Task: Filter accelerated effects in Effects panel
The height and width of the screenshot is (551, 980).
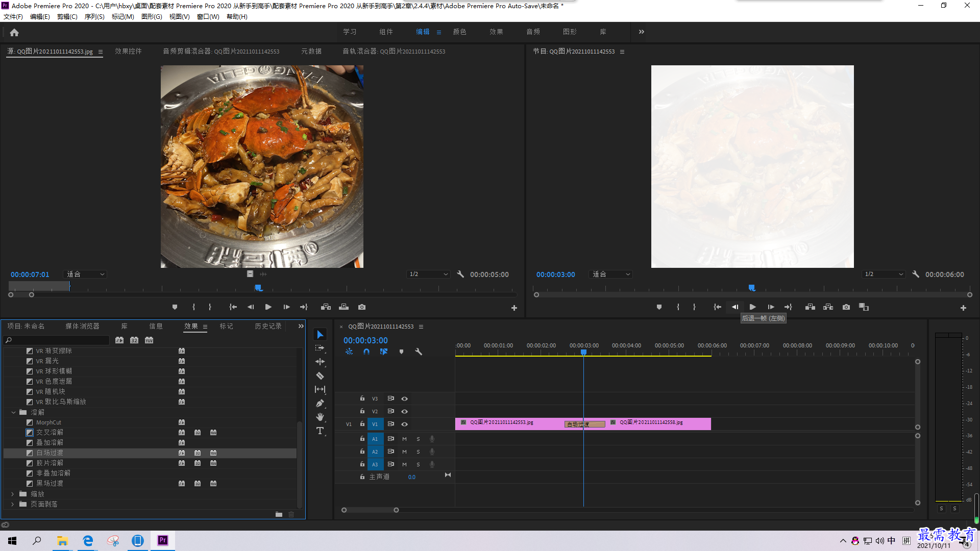Action: tap(119, 340)
